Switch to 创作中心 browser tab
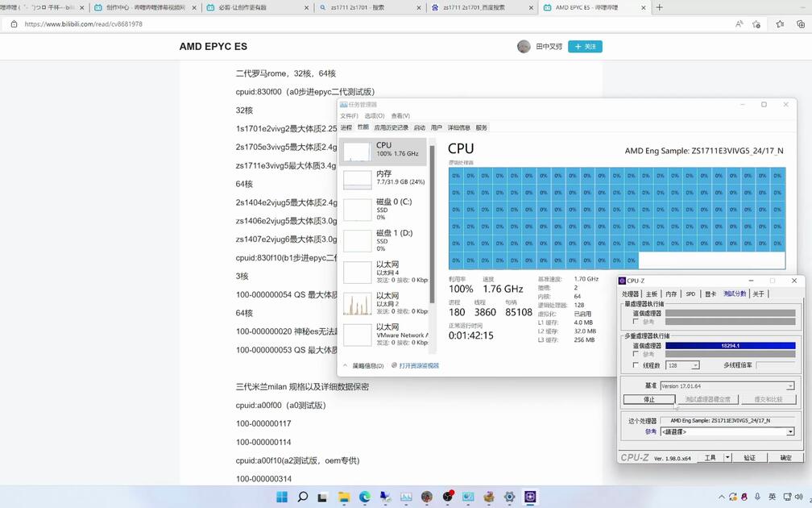812x508 pixels. click(x=146, y=8)
